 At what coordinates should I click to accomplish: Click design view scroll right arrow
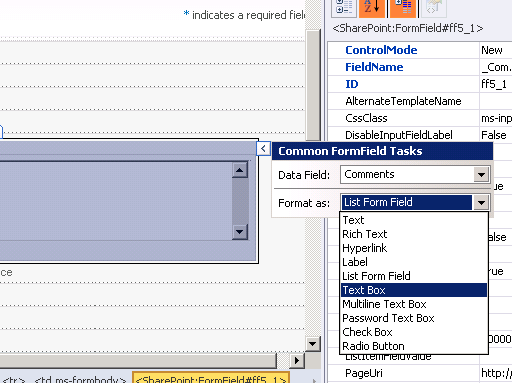[x=296, y=360]
